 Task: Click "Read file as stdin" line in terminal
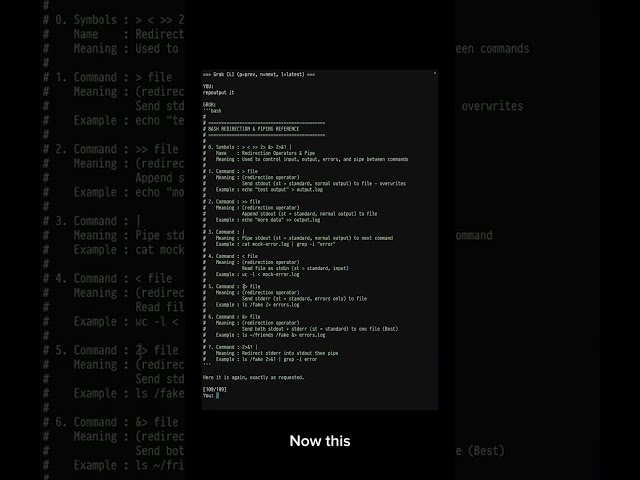click(x=295, y=268)
